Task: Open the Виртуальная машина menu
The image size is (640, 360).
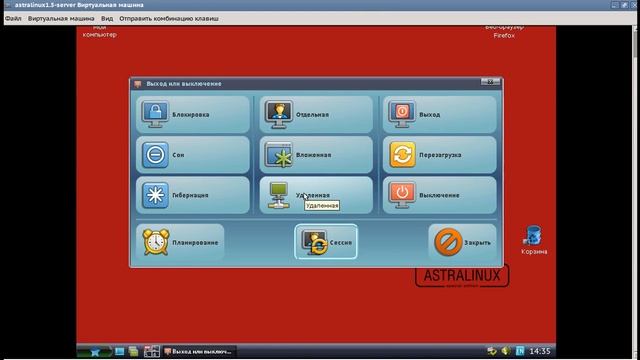Action: coord(61,18)
